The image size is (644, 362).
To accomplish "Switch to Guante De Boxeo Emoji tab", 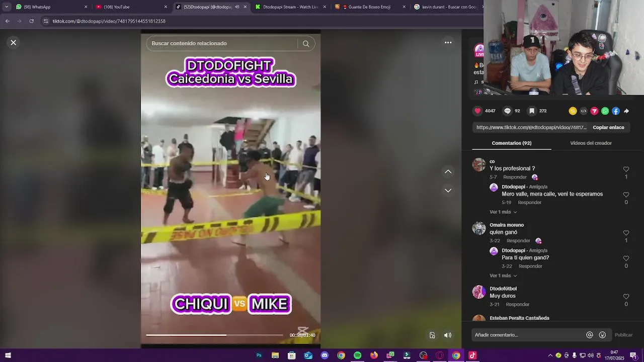I will click(x=371, y=7).
